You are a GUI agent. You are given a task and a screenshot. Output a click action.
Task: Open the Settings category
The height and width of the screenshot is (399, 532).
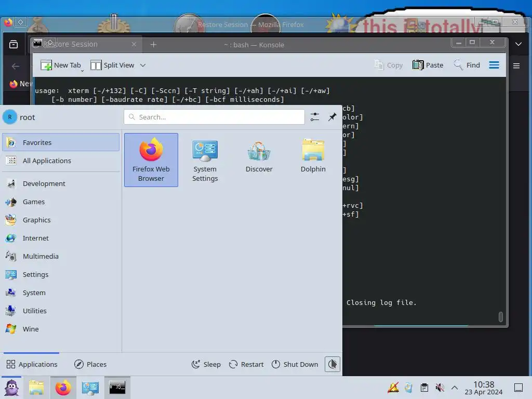tap(61, 274)
